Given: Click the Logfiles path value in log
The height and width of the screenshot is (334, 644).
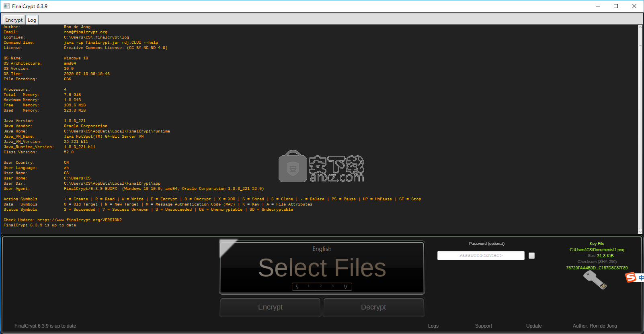Looking at the screenshot, I should click(x=96, y=37).
